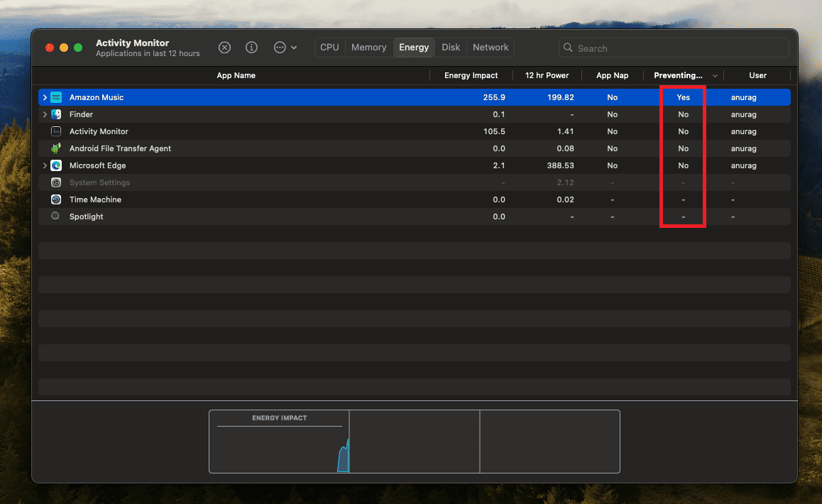Sort by App Nap column header
822x504 pixels.
613,75
